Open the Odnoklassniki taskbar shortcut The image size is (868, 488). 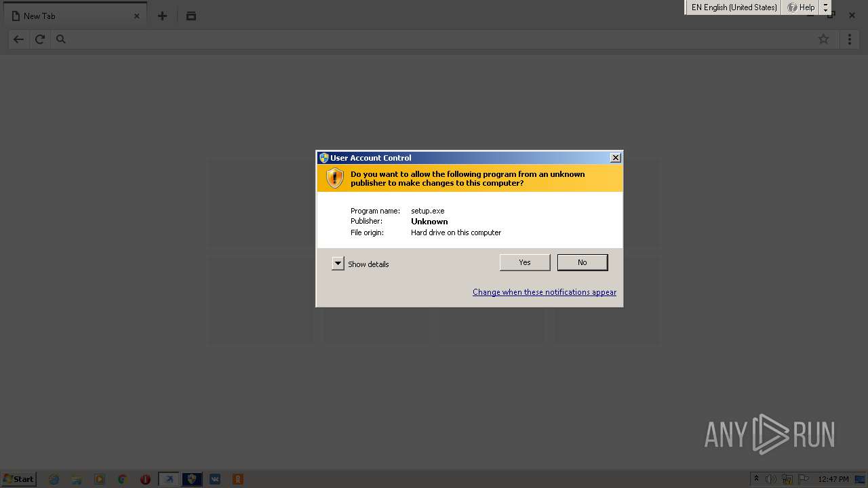coord(238,479)
